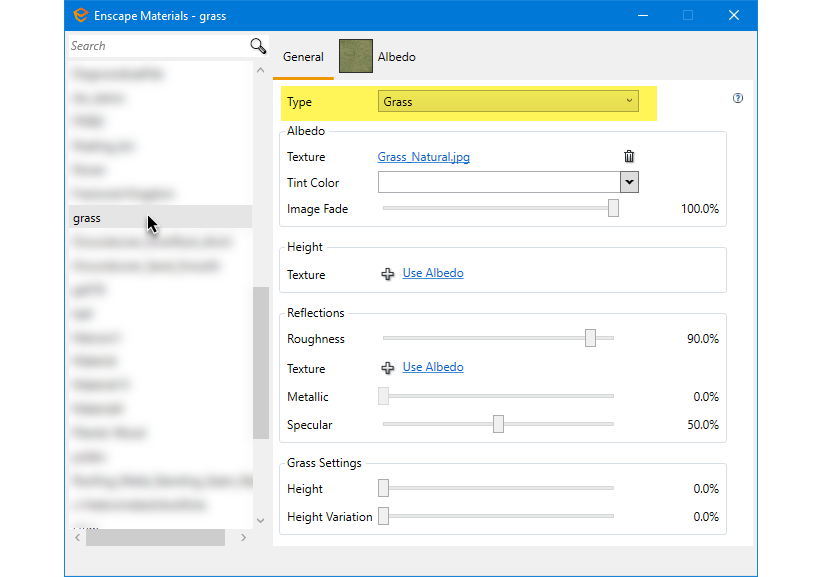
Task: Open the Albedo tab
Action: point(378,57)
